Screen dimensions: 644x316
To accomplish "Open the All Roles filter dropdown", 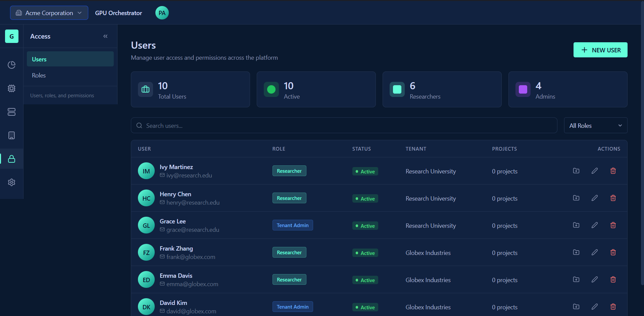I will (x=595, y=125).
